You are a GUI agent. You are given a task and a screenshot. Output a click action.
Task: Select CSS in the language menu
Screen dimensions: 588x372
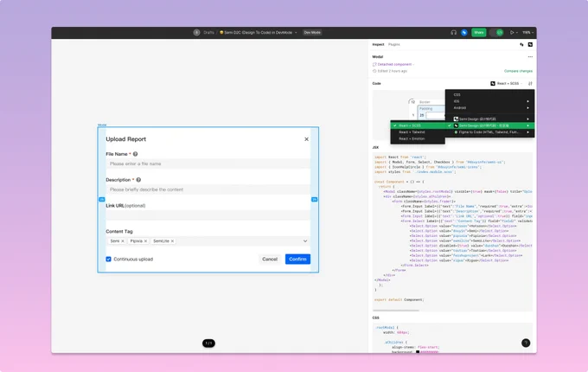pos(489,95)
